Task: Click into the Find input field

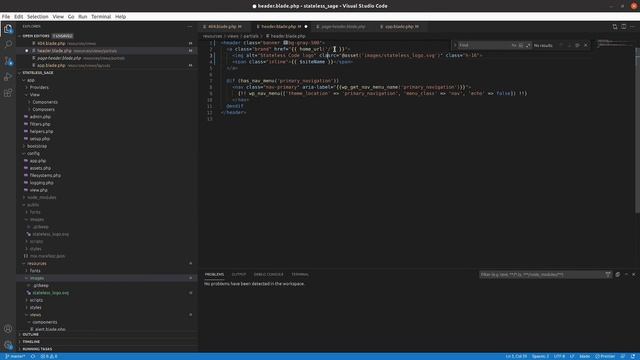Action: point(484,45)
